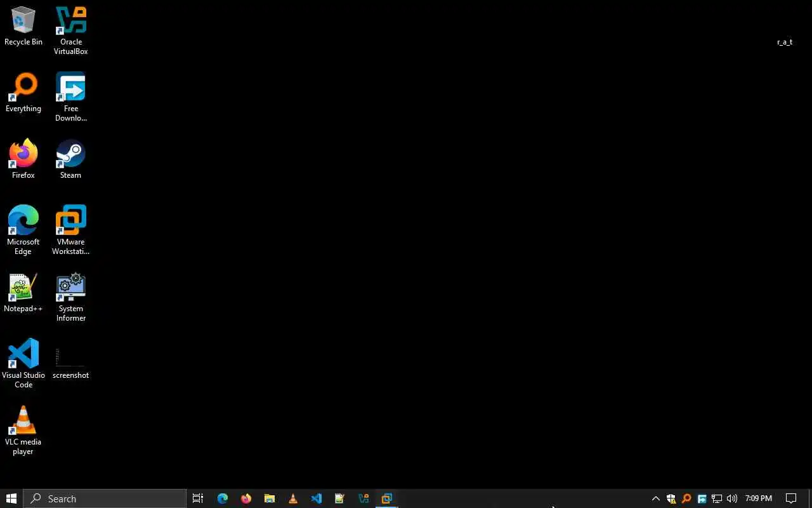Select the screenshot file on desktop
Viewport: 812px width, 508px height.
click(70, 363)
